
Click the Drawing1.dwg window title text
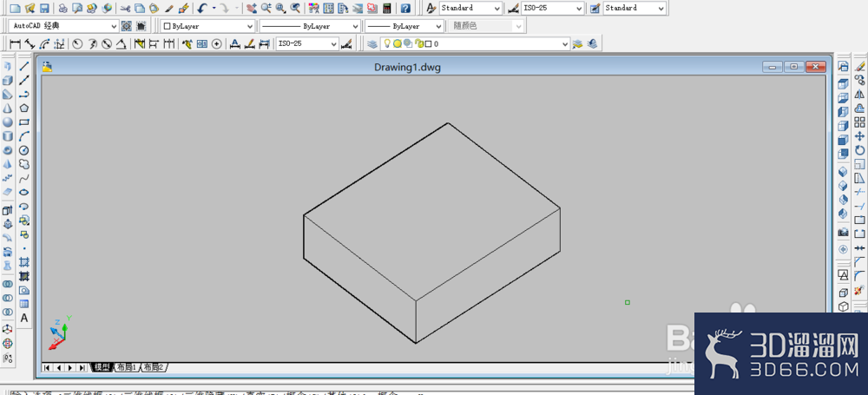[407, 68]
